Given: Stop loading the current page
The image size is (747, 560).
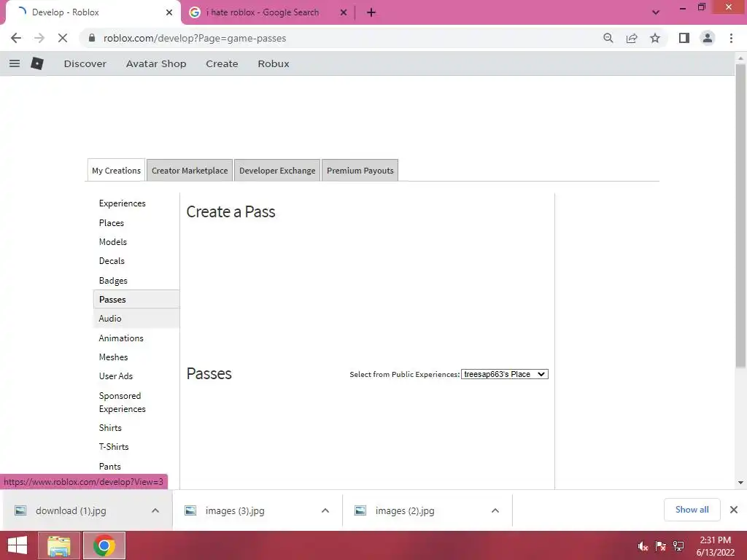Looking at the screenshot, I should 63,38.
